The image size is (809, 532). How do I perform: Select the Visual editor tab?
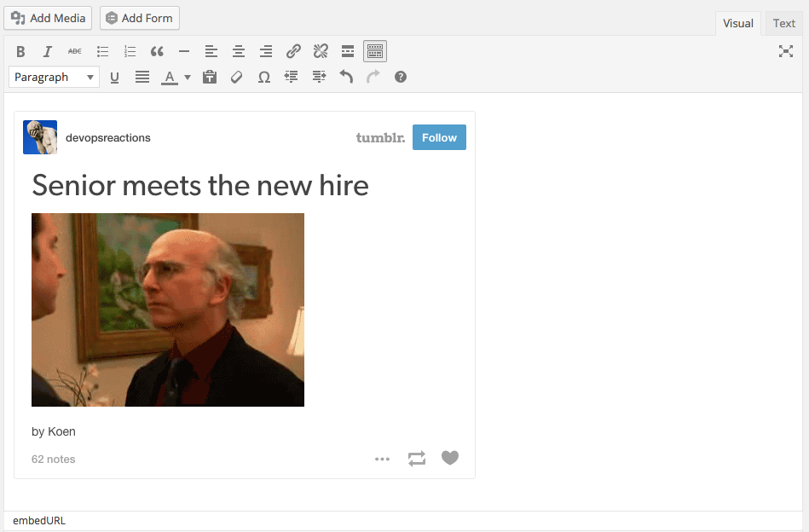tap(738, 23)
